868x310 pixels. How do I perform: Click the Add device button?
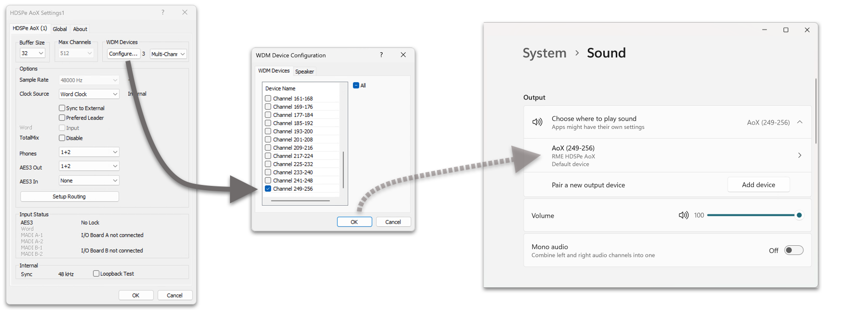pos(758,185)
